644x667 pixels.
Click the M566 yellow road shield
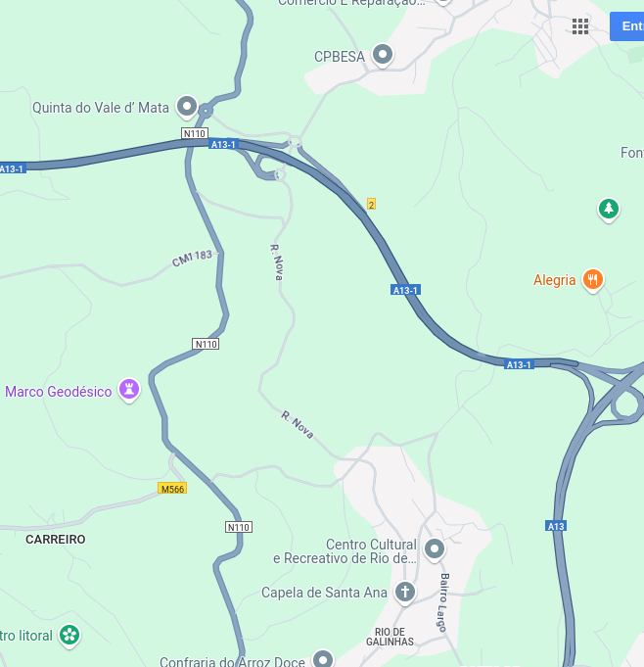[x=172, y=489]
